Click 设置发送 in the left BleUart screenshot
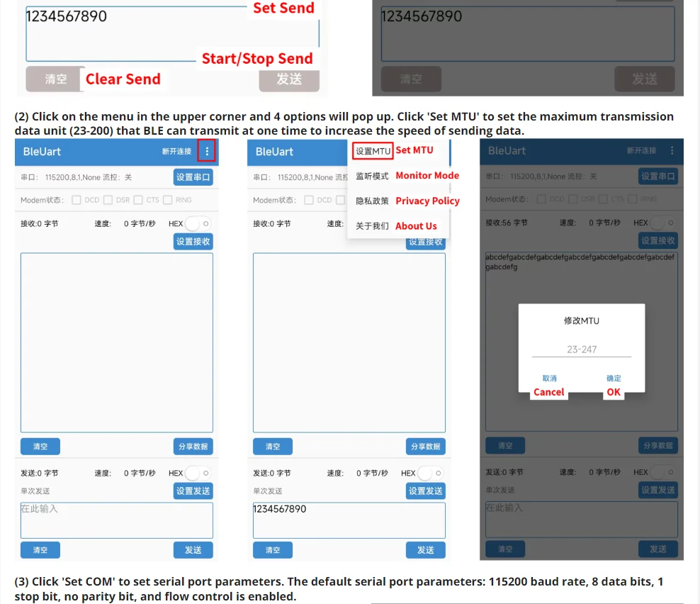This screenshot has width=700, height=604. coord(193,491)
